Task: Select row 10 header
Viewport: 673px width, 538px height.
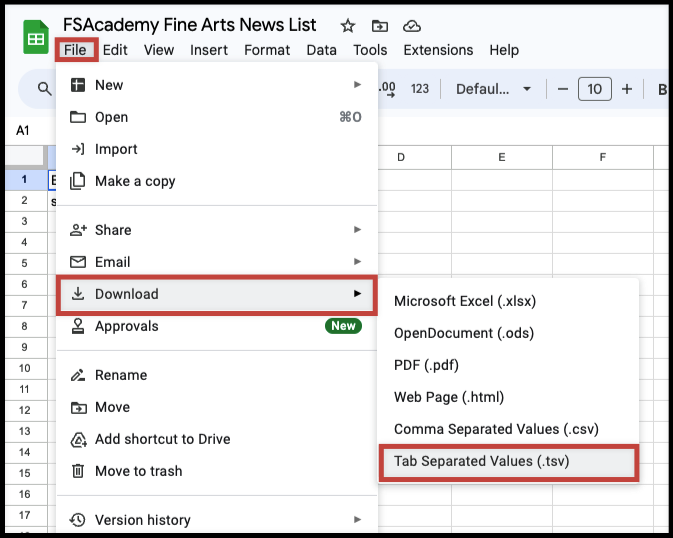Action: point(24,368)
